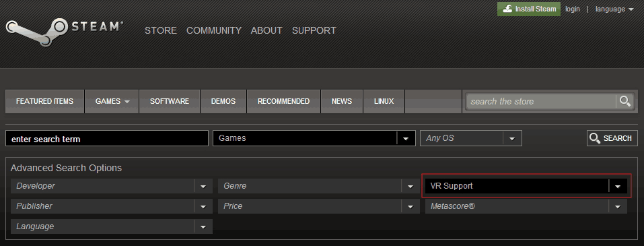The width and height of the screenshot is (644, 246).
Task: Select the FEATURED ITEMS tab
Action: [45, 101]
